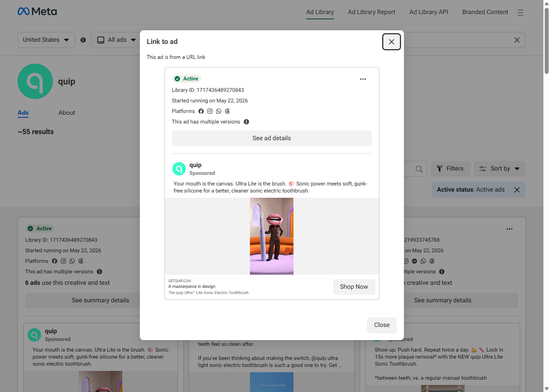This screenshot has width=550, height=392.
Task: Open three-dot menu on the right ad card
Action: click(510, 229)
